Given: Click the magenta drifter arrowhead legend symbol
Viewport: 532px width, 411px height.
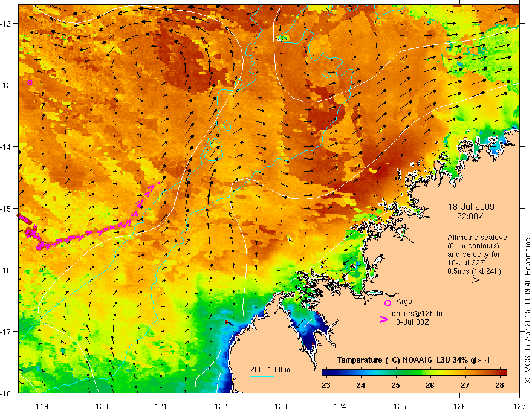Looking at the screenshot, I should click(x=383, y=319).
